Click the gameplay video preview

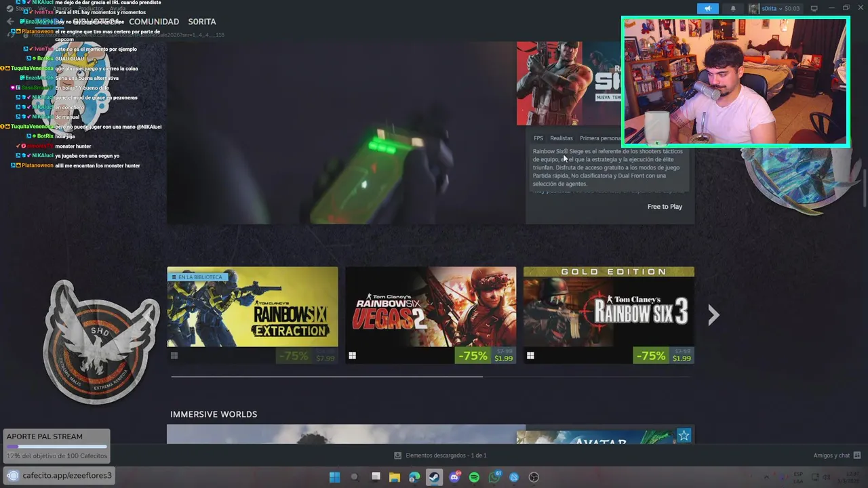pos(346,133)
